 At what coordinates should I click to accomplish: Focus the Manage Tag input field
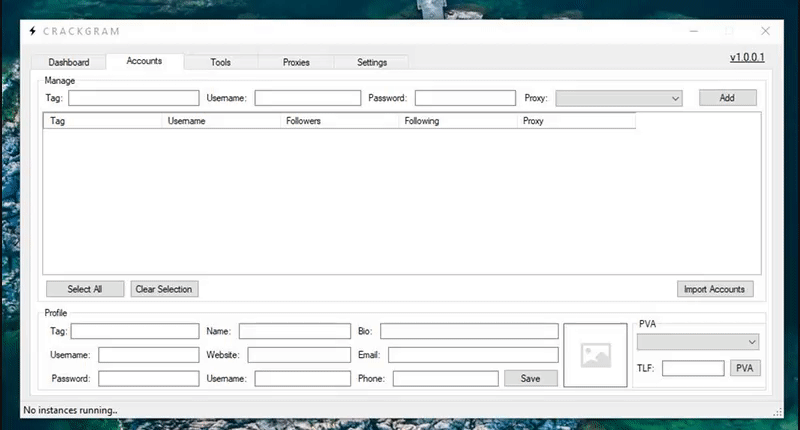click(134, 98)
